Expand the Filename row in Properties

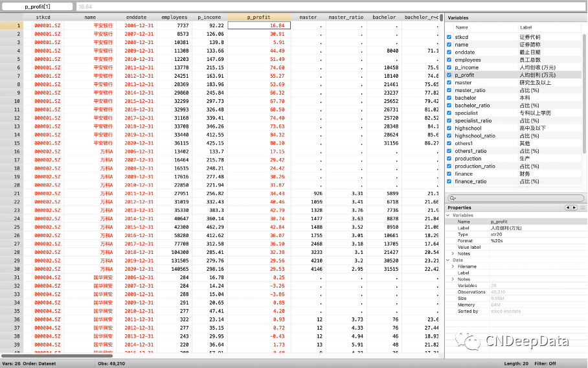coord(453,266)
